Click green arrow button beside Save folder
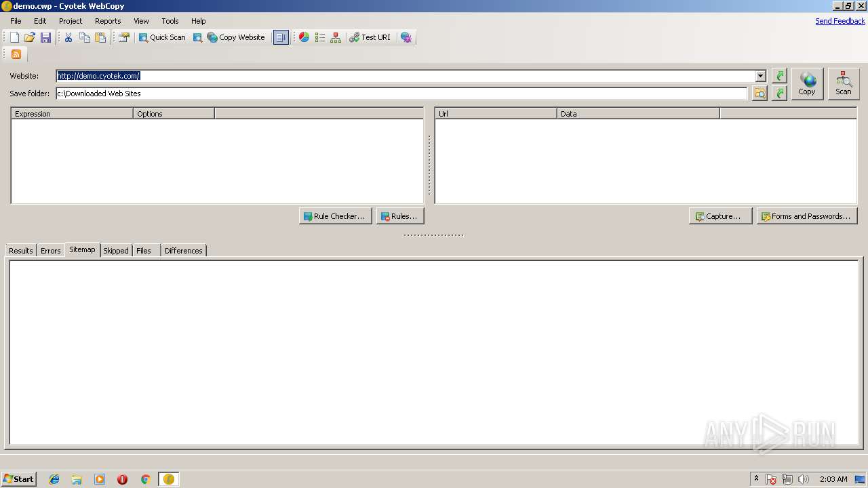 (x=780, y=93)
